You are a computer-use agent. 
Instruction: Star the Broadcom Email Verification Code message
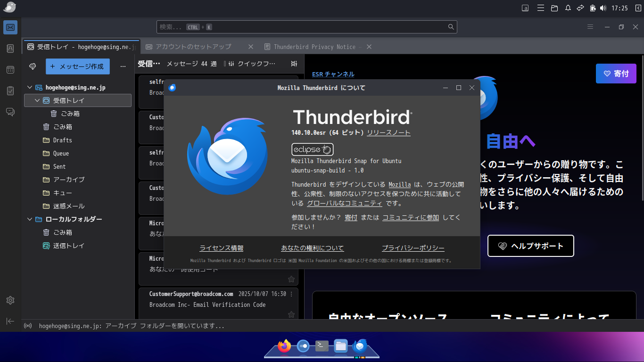[291, 315]
